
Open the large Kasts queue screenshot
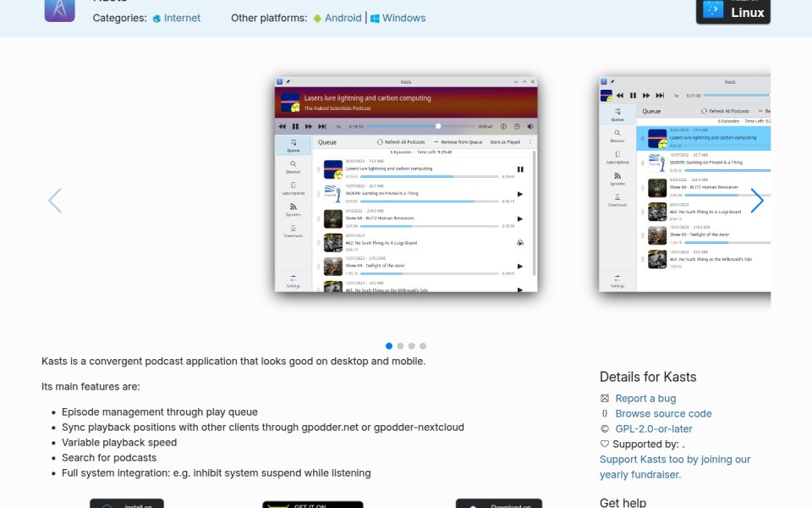pyautogui.click(x=406, y=184)
